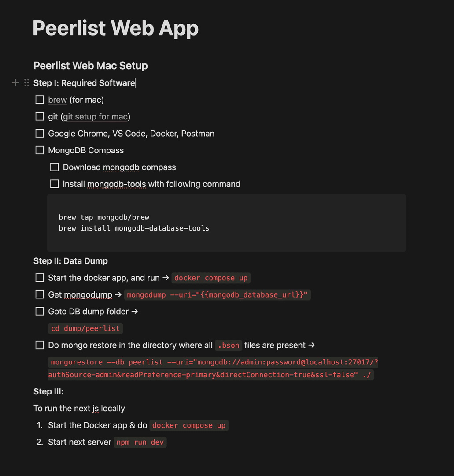The image size is (454, 476).
Task: Toggle the MongoDB Compass checkbox
Action: (x=40, y=150)
